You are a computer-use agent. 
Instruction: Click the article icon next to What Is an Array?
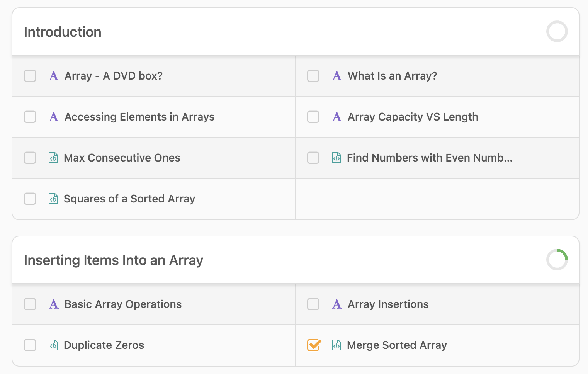(x=337, y=76)
